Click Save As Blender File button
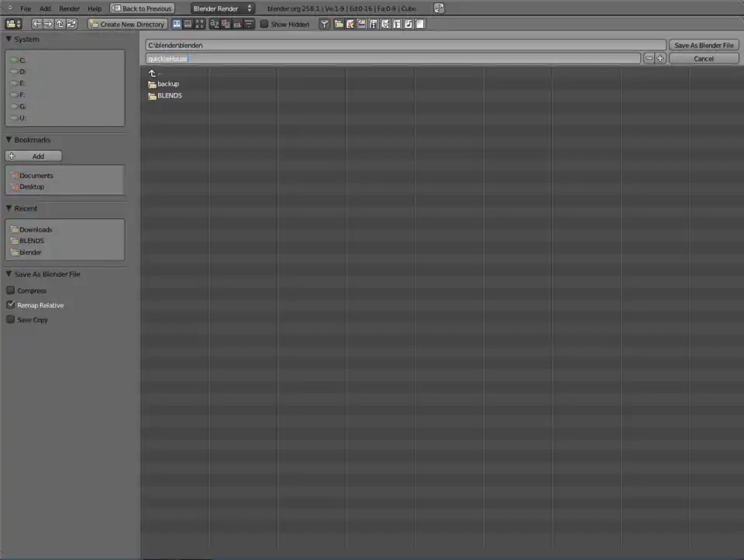The height and width of the screenshot is (560, 744). [x=703, y=46]
